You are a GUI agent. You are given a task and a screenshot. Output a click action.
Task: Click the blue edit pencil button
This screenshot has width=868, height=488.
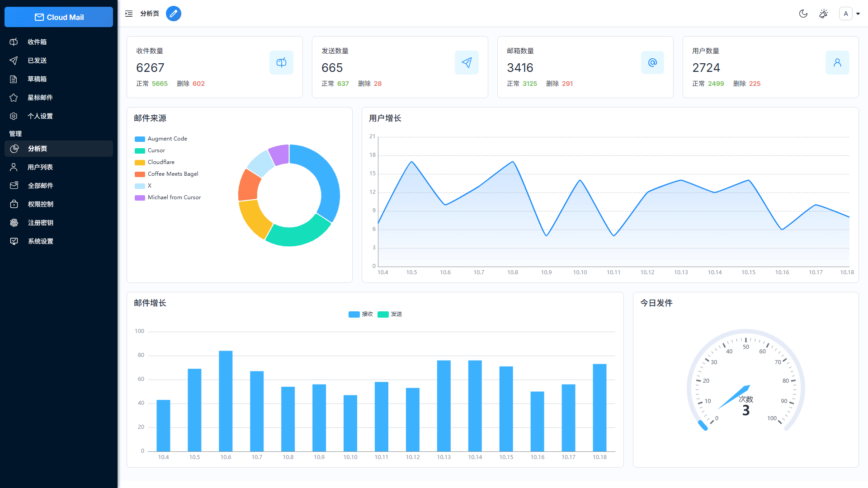tap(173, 14)
